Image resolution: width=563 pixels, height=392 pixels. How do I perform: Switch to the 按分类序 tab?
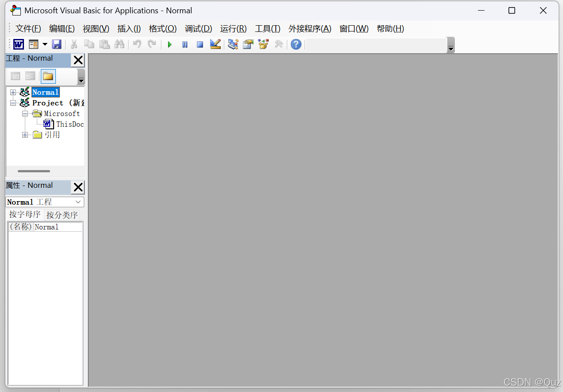pyautogui.click(x=62, y=215)
